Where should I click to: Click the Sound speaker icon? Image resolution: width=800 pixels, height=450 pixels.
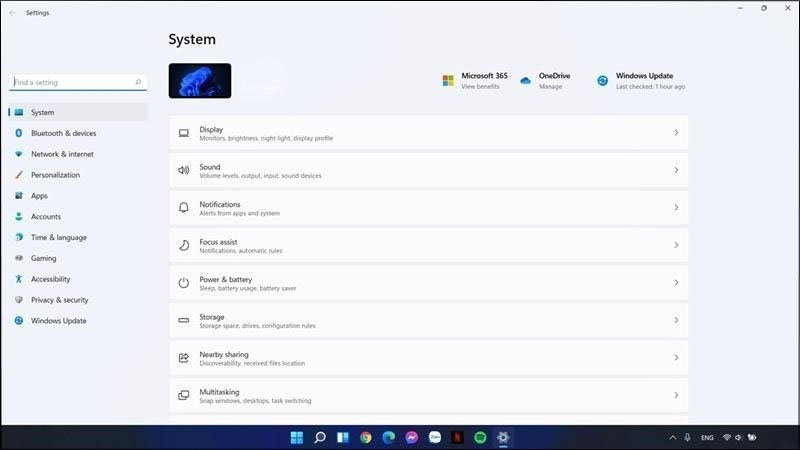click(183, 170)
